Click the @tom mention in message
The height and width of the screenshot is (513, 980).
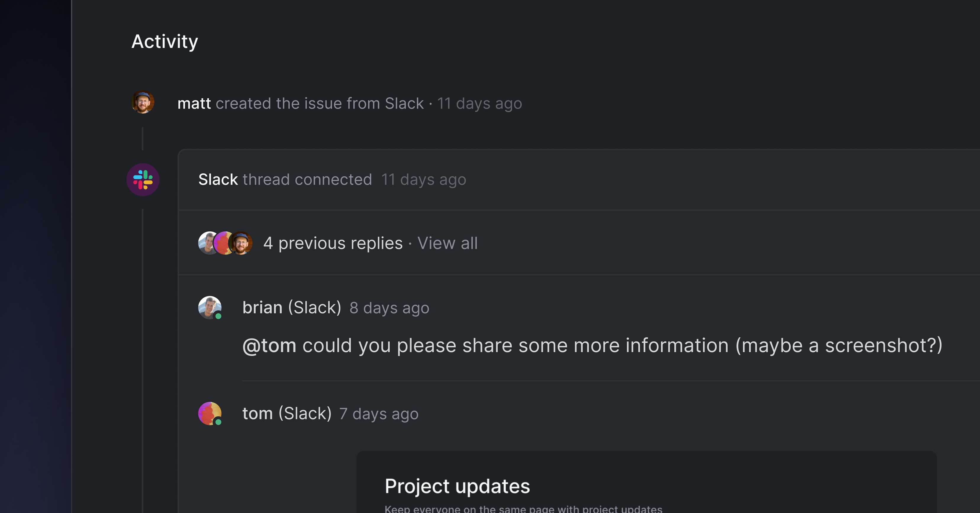(269, 346)
